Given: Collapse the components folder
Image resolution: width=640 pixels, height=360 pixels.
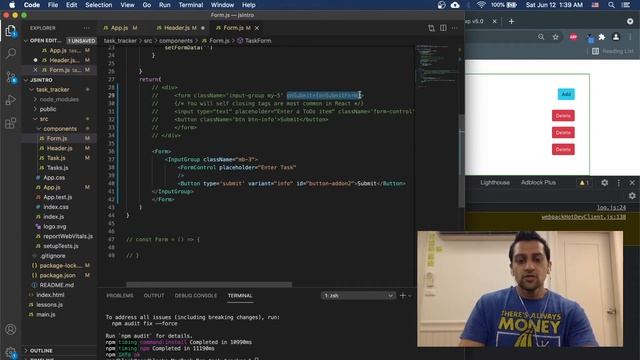Looking at the screenshot, I should pos(60,129).
